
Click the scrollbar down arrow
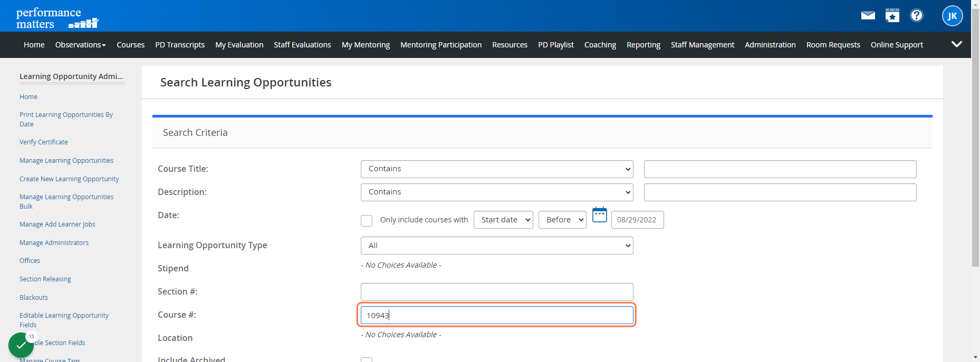[975, 357]
